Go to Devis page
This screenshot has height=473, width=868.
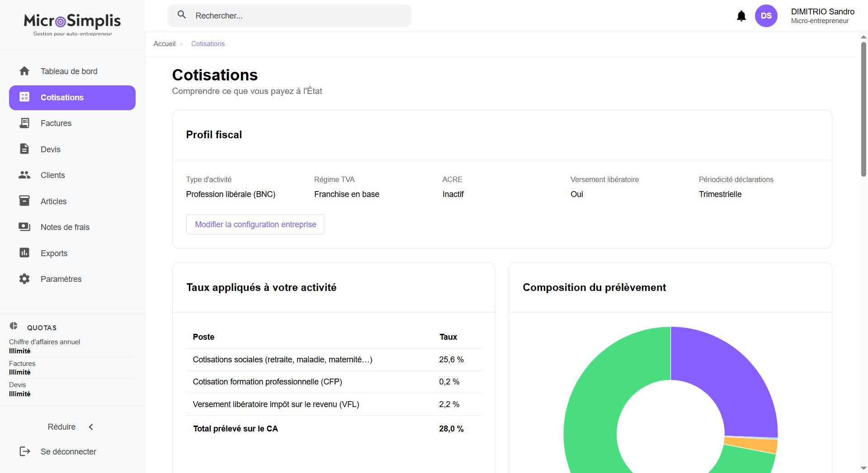(72, 149)
